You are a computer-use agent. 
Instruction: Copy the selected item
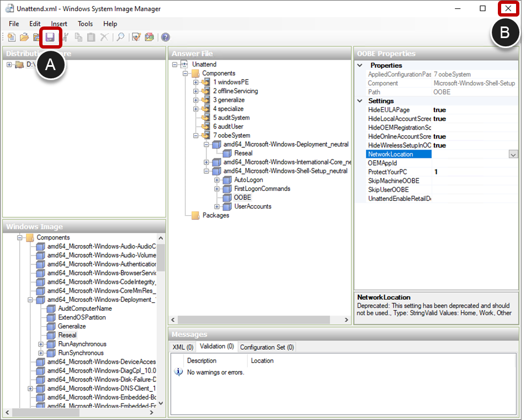tap(79, 37)
